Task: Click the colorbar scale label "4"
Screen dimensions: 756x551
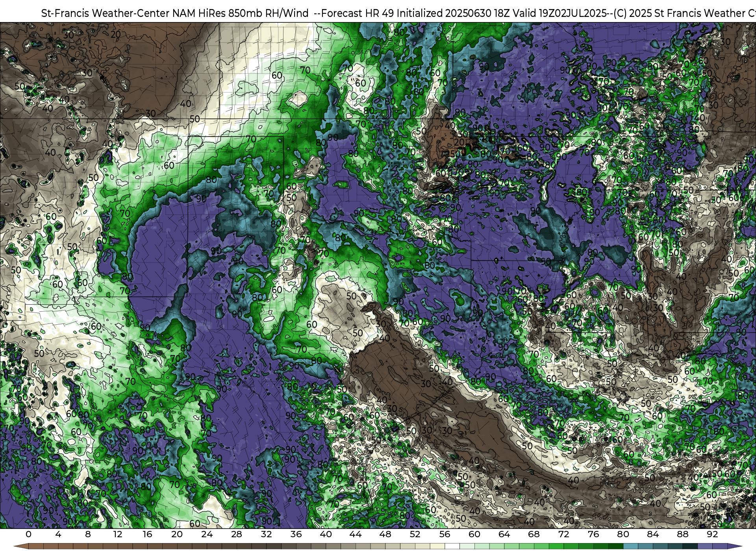Action: 58,534
